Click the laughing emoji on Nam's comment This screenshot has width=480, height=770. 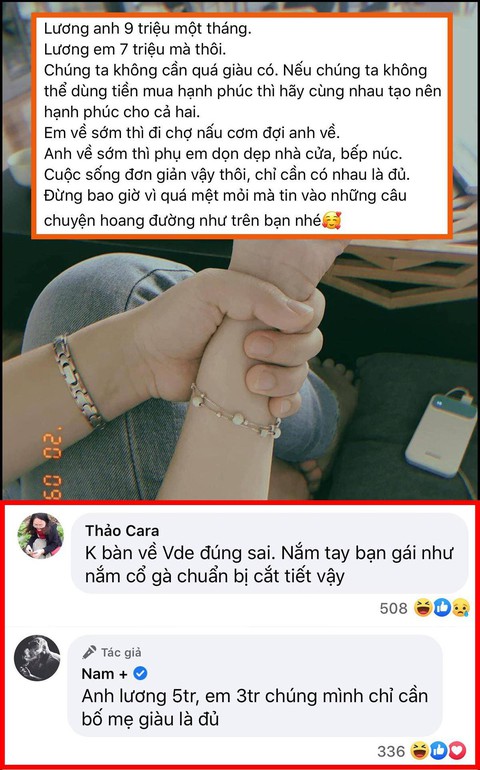coord(421,751)
